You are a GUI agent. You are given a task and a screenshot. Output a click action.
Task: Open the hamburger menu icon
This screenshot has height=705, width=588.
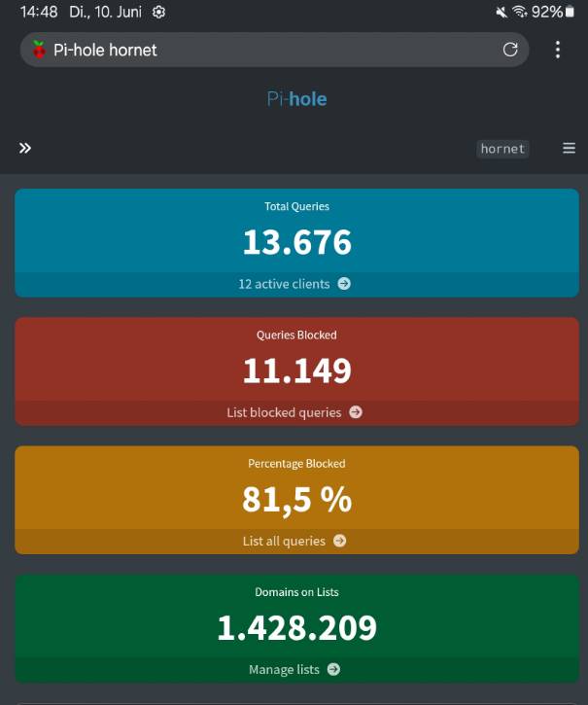[x=569, y=148]
